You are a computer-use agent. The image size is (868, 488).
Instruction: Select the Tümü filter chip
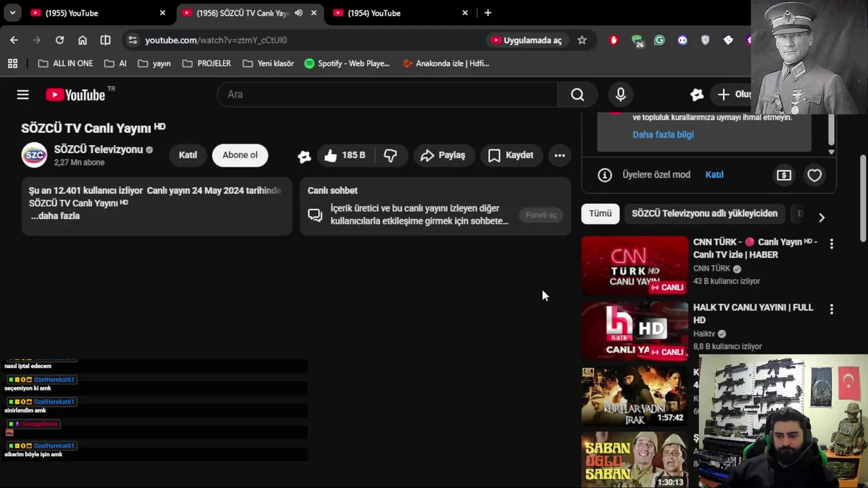coord(600,213)
